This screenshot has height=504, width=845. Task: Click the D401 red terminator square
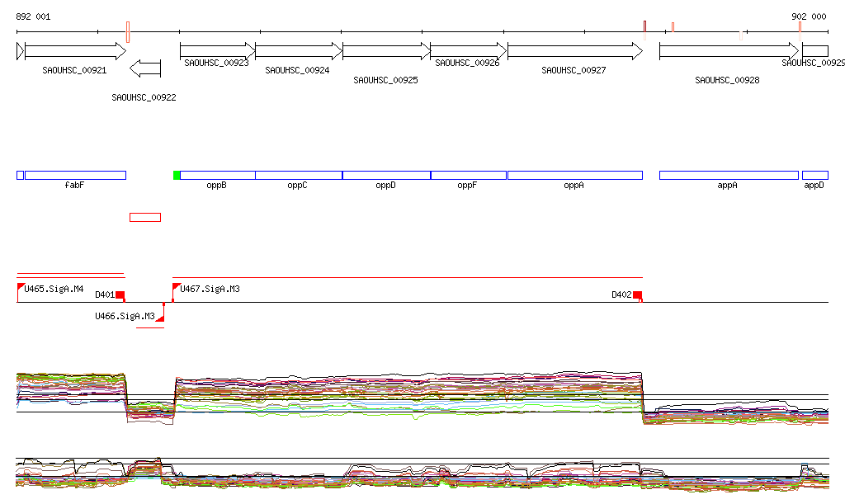120,294
